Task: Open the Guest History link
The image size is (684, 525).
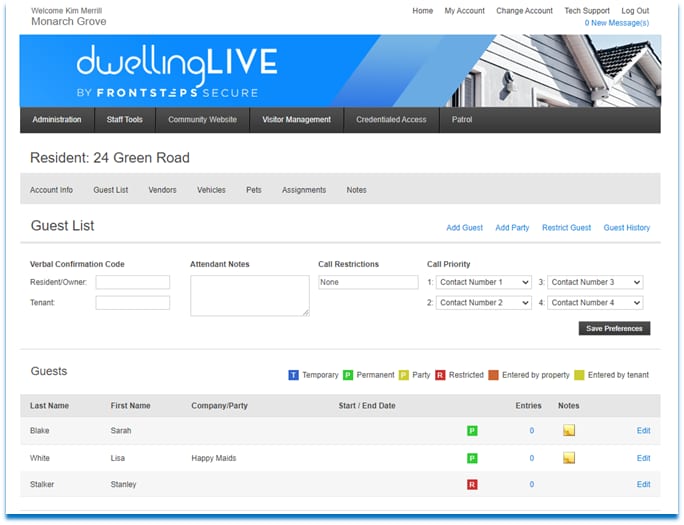Action: [627, 228]
